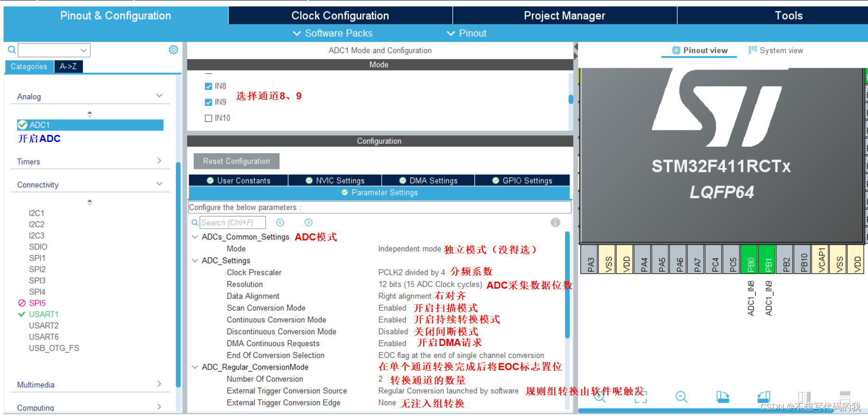Open the category search dropdown
868x416 pixels.
coord(83,50)
